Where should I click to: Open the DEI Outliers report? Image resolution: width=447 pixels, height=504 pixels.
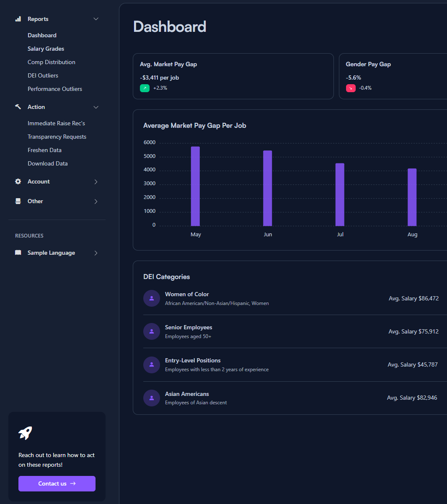pos(43,75)
